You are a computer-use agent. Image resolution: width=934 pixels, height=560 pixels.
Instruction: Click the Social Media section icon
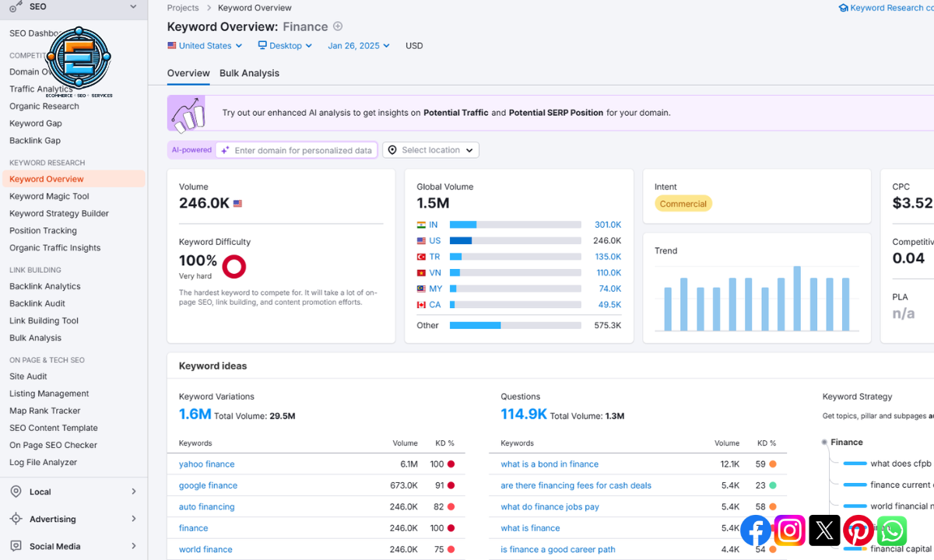(x=17, y=545)
